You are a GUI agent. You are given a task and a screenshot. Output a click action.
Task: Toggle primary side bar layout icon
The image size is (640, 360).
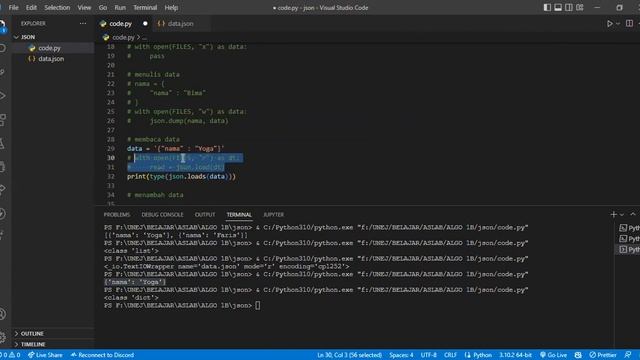click(547, 7)
